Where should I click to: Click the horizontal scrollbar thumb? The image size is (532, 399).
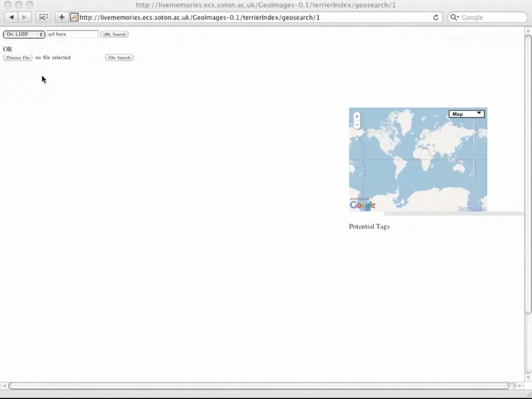[x=258, y=386]
